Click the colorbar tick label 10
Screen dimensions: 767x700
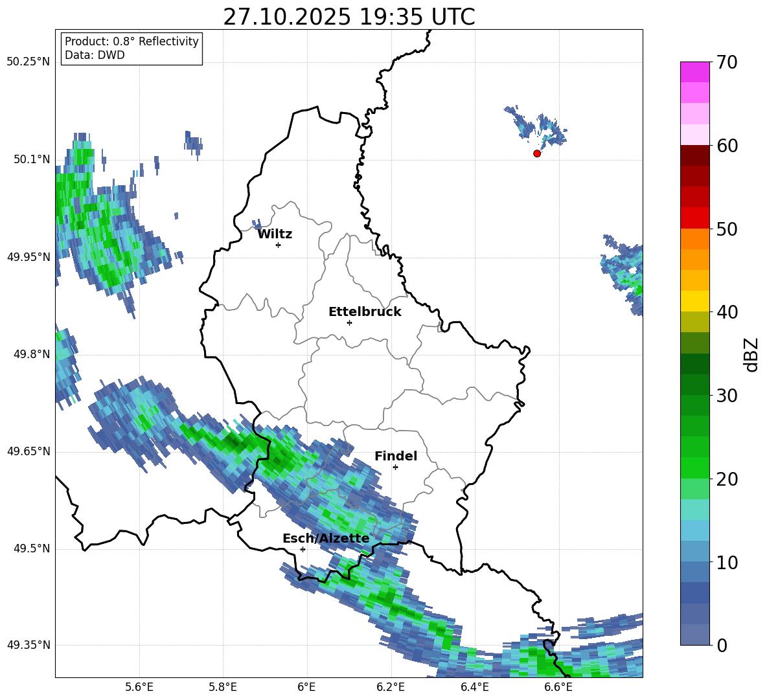[x=727, y=562]
